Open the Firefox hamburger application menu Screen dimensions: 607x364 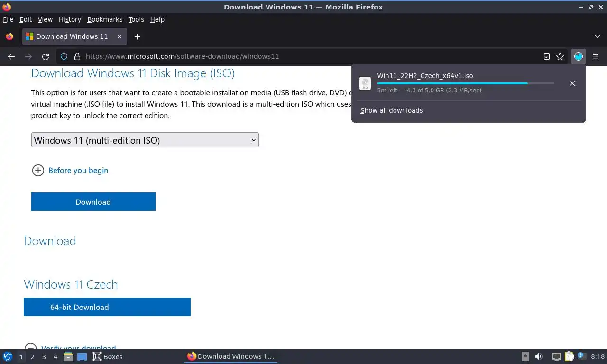click(x=596, y=56)
